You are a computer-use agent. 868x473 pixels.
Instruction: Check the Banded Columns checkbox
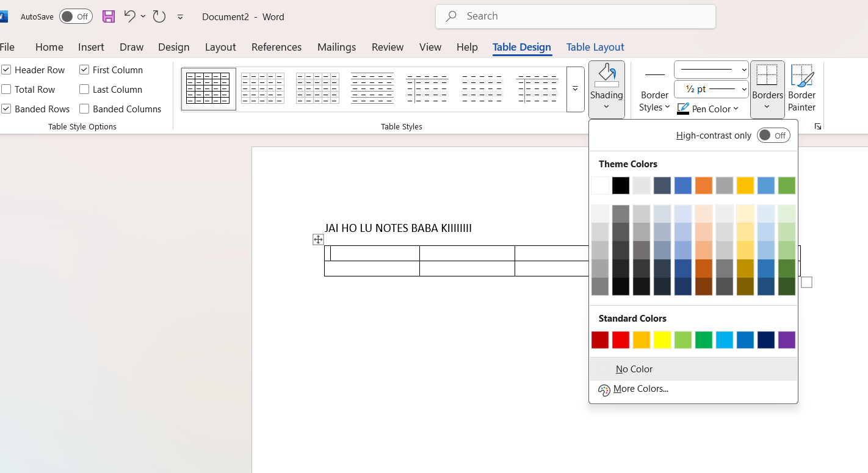pyautogui.click(x=84, y=109)
